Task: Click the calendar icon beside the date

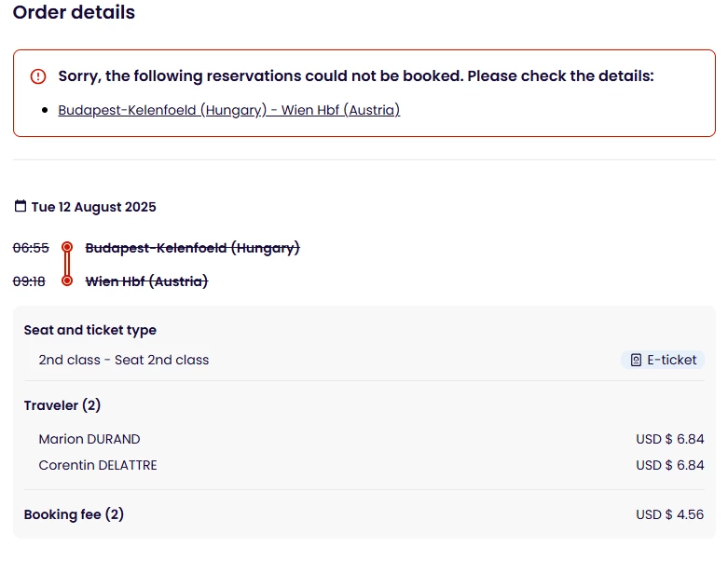Action: point(21,207)
